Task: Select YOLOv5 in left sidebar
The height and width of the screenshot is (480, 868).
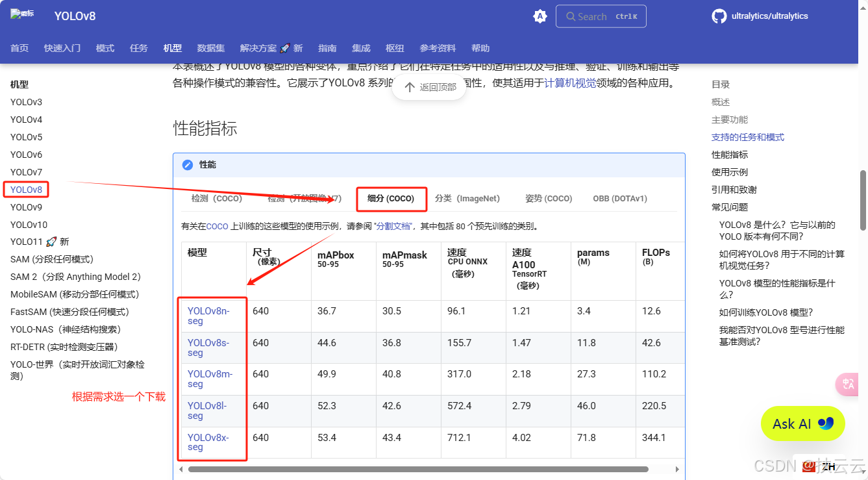Action: point(26,137)
